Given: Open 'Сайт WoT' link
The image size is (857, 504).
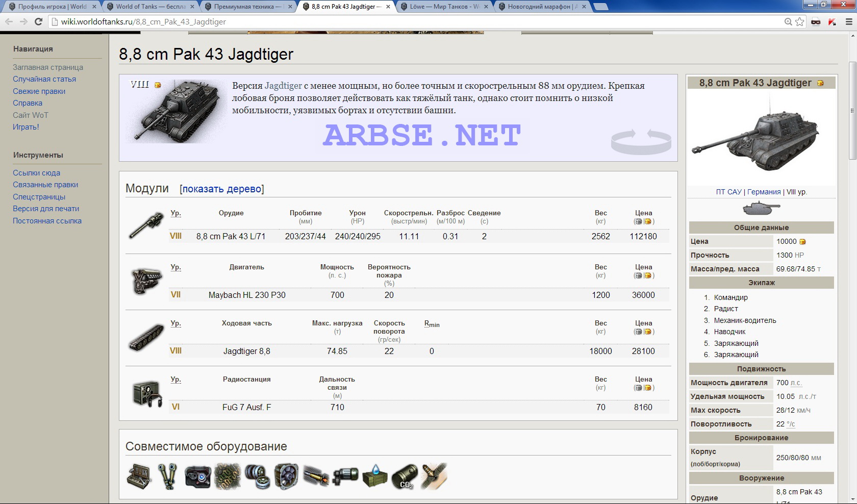Looking at the screenshot, I should [31, 115].
